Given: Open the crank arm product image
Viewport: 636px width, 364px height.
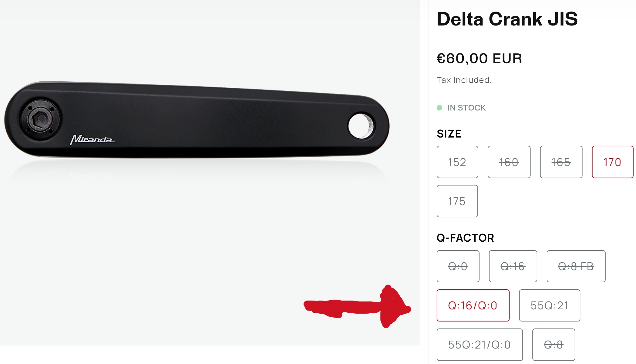Looking at the screenshot, I should [x=197, y=120].
